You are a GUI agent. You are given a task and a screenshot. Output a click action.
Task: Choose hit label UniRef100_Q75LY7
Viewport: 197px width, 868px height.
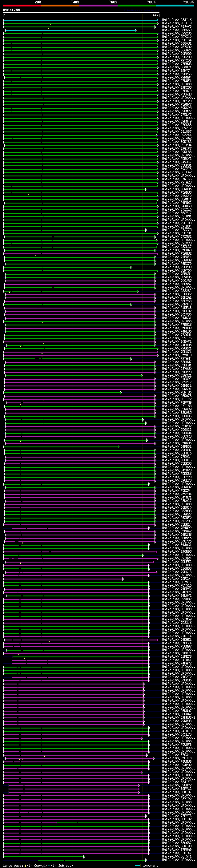177,115
